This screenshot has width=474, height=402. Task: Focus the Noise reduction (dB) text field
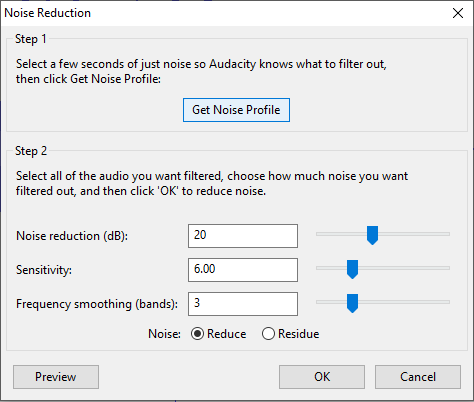[243, 236]
